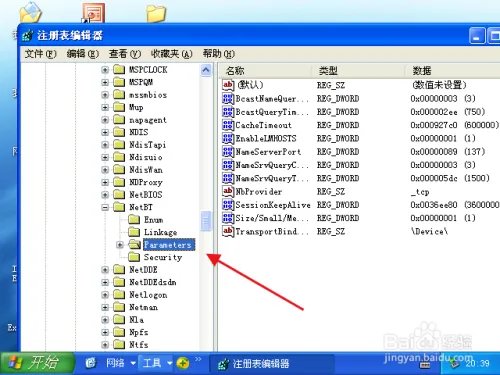Click the tree pane scrollbar thumb
500x375 pixels.
[206, 221]
